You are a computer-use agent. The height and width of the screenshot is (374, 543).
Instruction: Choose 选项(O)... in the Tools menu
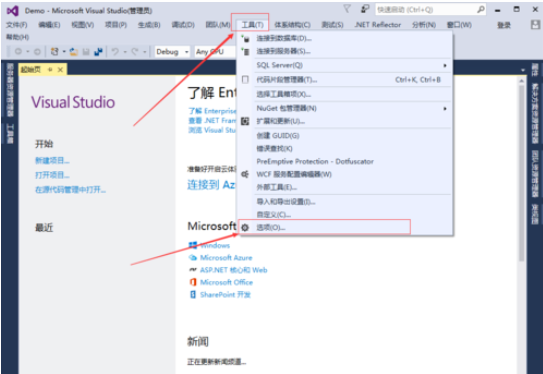pyautogui.click(x=345, y=228)
